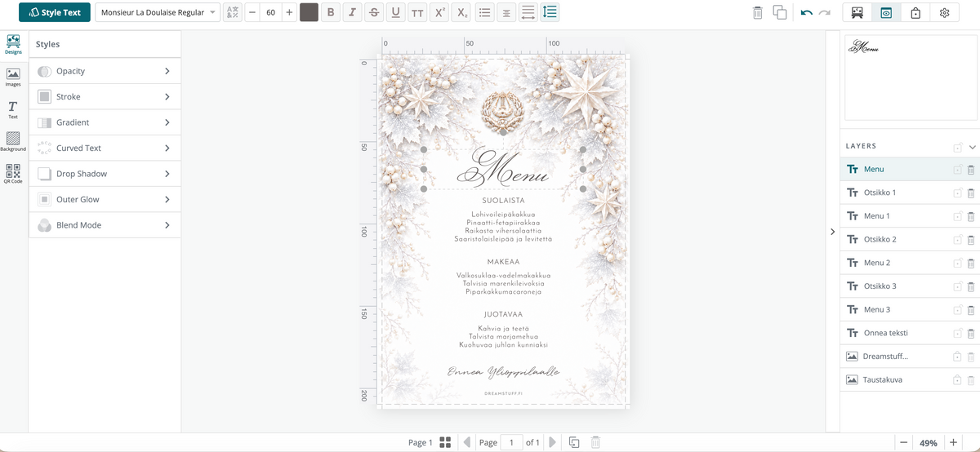The height and width of the screenshot is (452, 980).
Task: Toggle bold formatting
Action: pyautogui.click(x=331, y=12)
